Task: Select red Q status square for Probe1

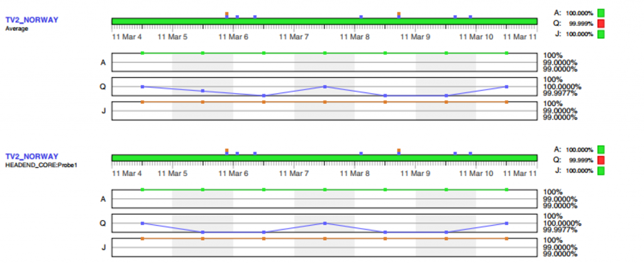Action: point(601,160)
